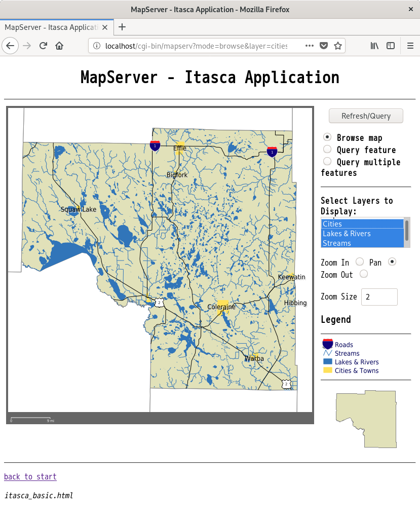420x520 pixels.
Task: Follow the back to start link
Action: [x=30, y=476]
